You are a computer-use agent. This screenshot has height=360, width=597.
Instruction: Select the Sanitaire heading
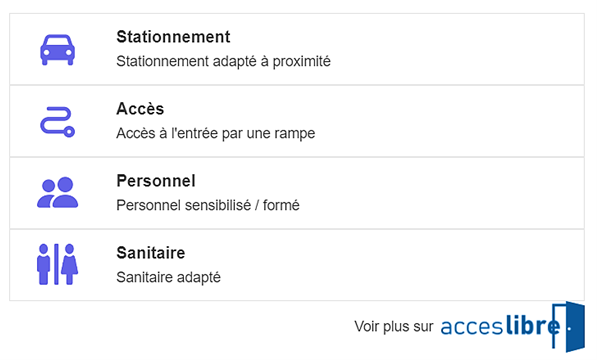tap(151, 253)
